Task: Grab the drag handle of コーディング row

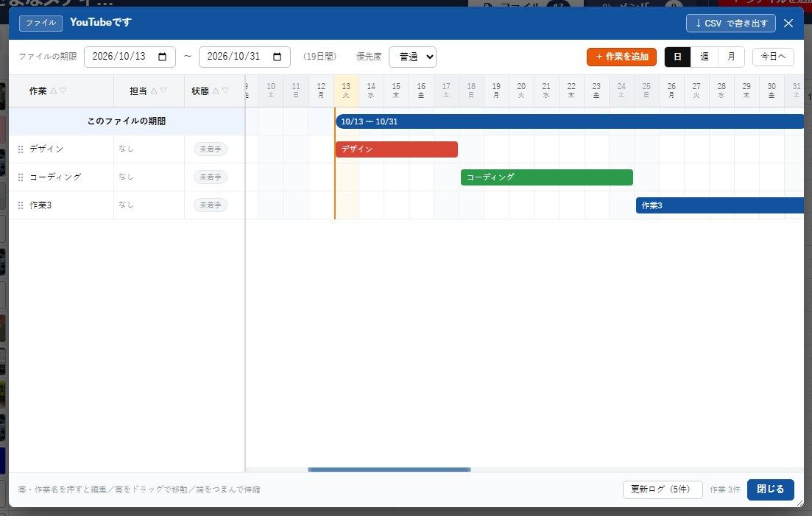Action: (x=21, y=177)
